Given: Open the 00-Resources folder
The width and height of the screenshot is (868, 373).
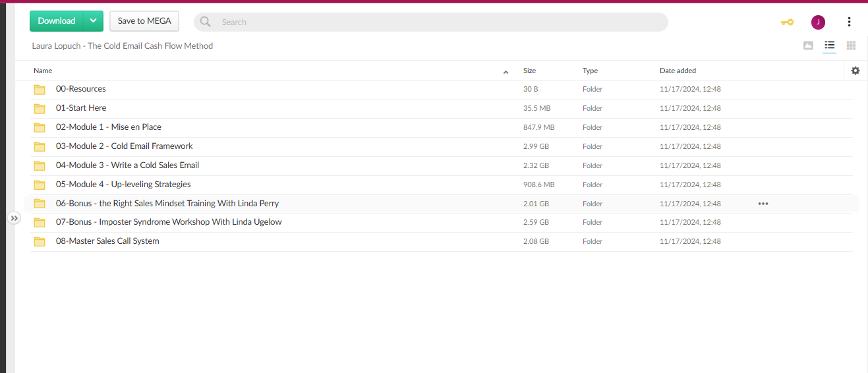Looking at the screenshot, I should [x=80, y=89].
